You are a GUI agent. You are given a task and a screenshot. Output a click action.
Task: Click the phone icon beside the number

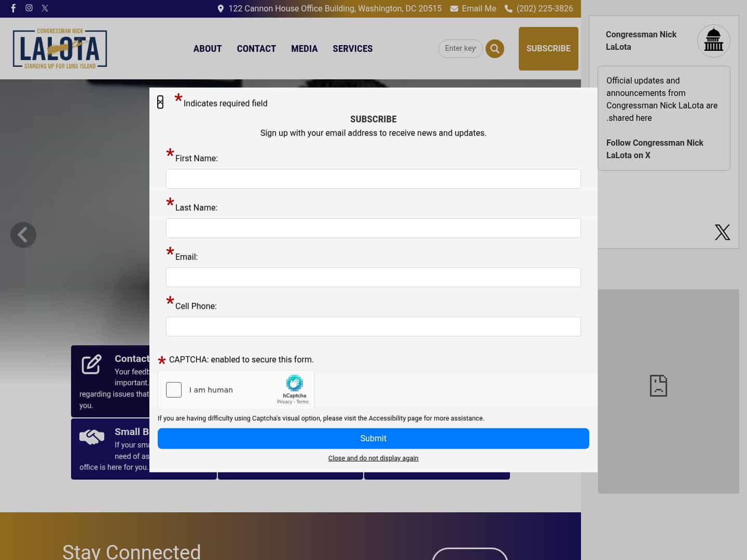click(508, 9)
